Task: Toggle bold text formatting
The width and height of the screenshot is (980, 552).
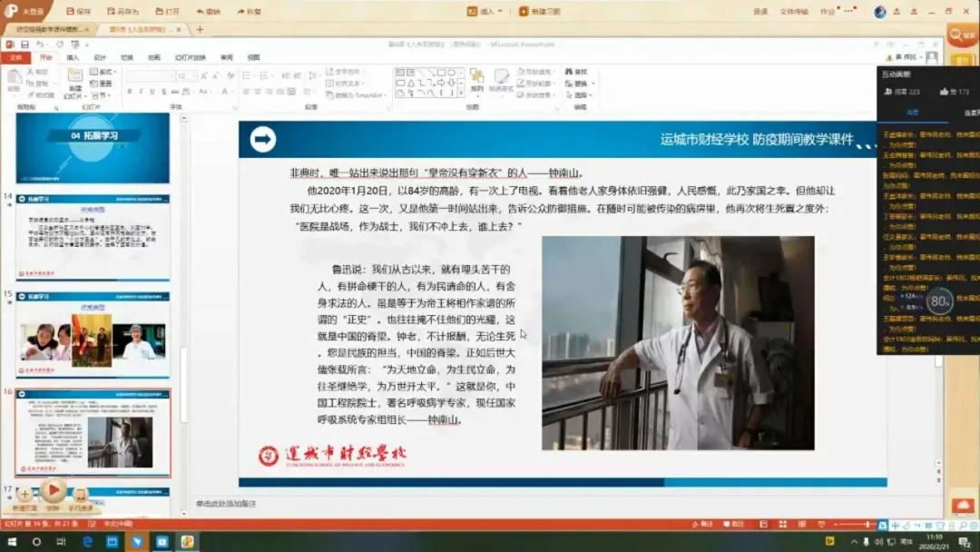Action: [129, 92]
